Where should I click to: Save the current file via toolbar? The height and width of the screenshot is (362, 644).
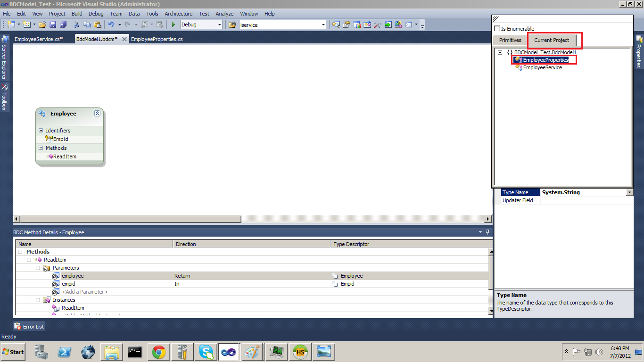tap(53, 25)
